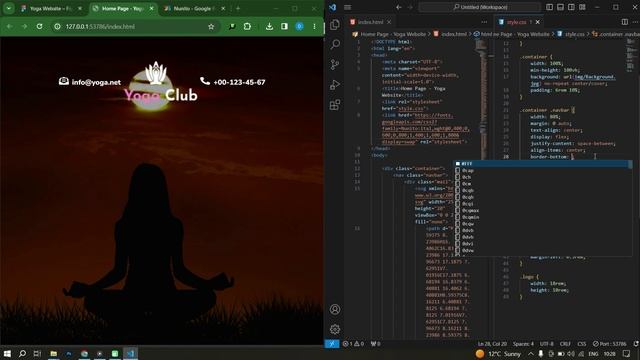Open the 12°C Sunny weather widget
This screenshot has height=360, width=640.
tap(498, 353)
